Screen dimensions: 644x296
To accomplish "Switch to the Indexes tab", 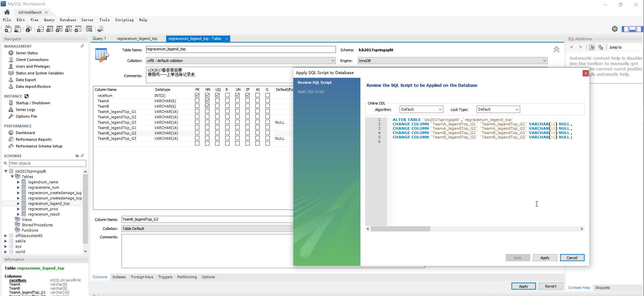I will coord(119,277).
